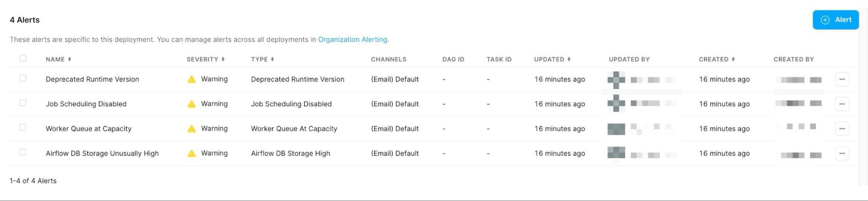Click warning icon on Airflow DB Storage row
This screenshot has height=201, width=868.
coord(191,154)
